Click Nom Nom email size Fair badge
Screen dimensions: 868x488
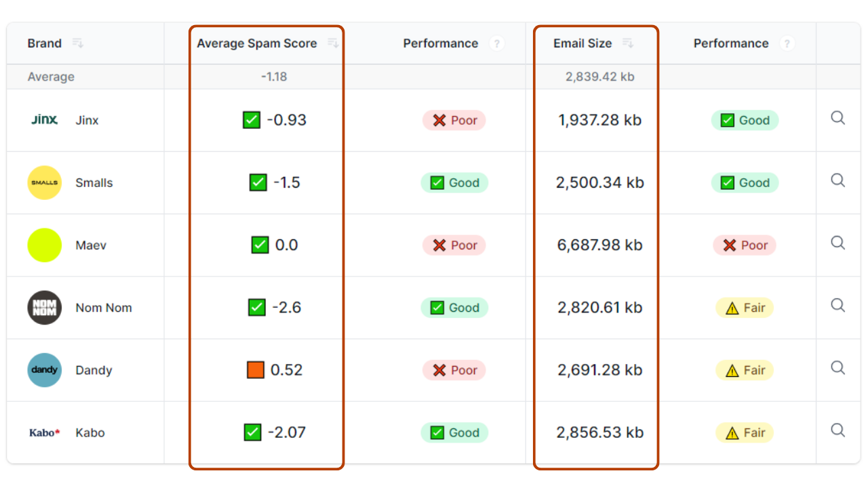745,307
